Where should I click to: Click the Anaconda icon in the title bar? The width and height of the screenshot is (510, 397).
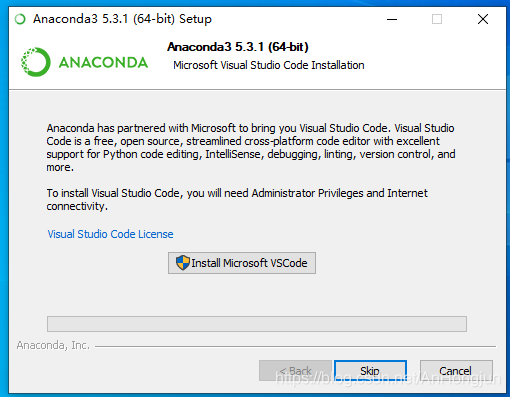point(20,19)
